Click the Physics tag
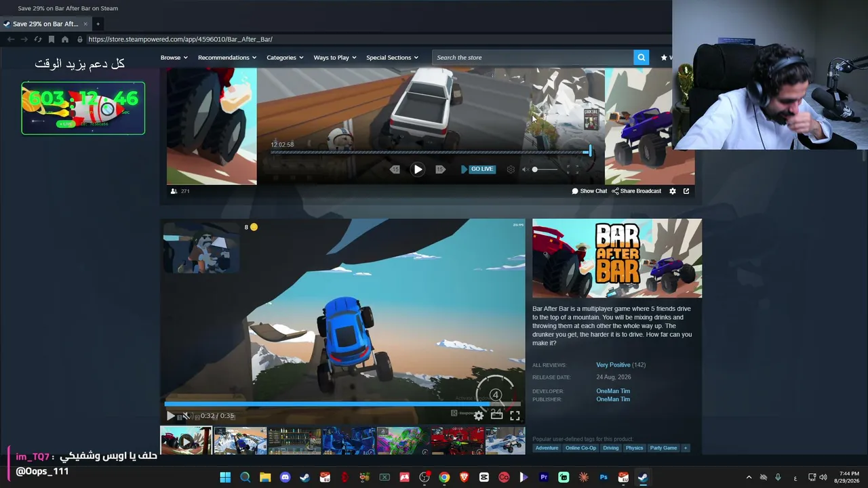868x488 pixels. [x=634, y=448]
